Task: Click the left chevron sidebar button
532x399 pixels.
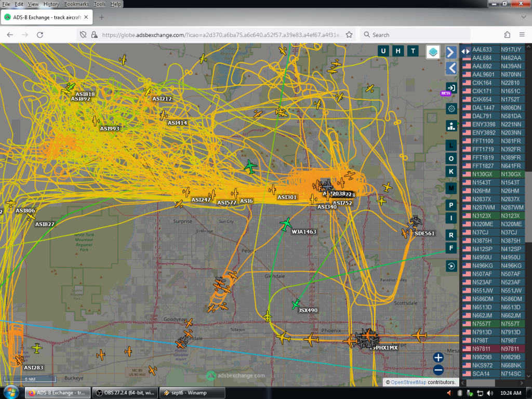Action: click(451, 68)
